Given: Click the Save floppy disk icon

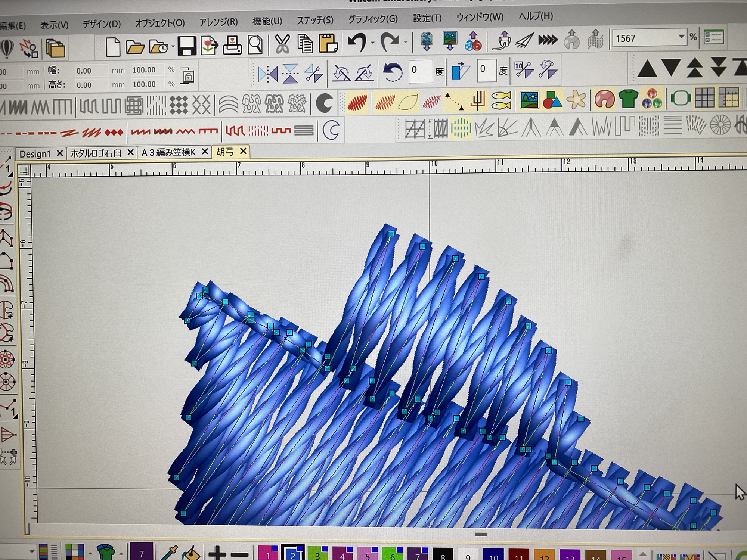Looking at the screenshot, I should tap(186, 46).
